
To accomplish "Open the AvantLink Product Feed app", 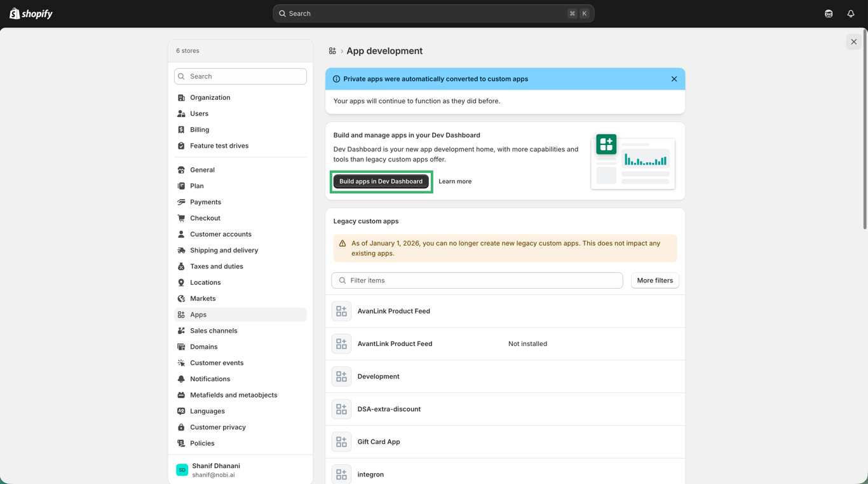I will point(505,344).
